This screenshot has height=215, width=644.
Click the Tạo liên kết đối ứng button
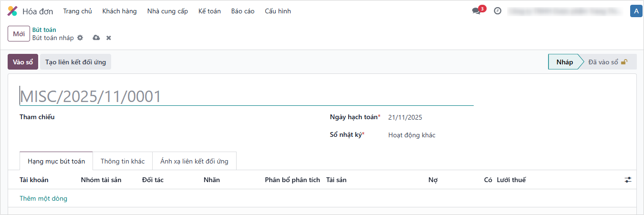pos(75,62)
